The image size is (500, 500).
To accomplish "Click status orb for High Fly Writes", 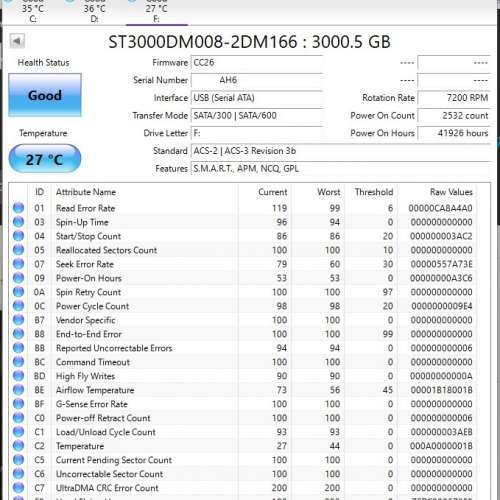I will pyautogui.click(x=19, y=376).
